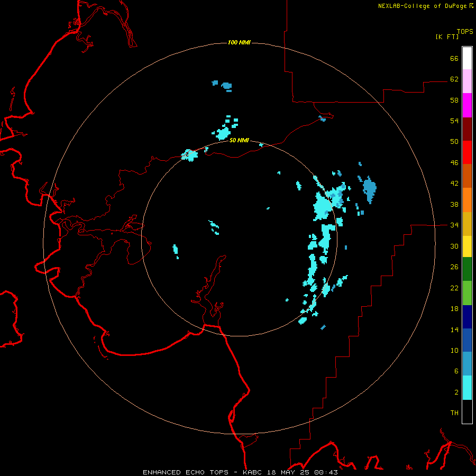This screenshot has height=476, width=476.
Task: Click the light green 22 kft legend swatch
Action: pyautogui.click(x=467, y=292)
